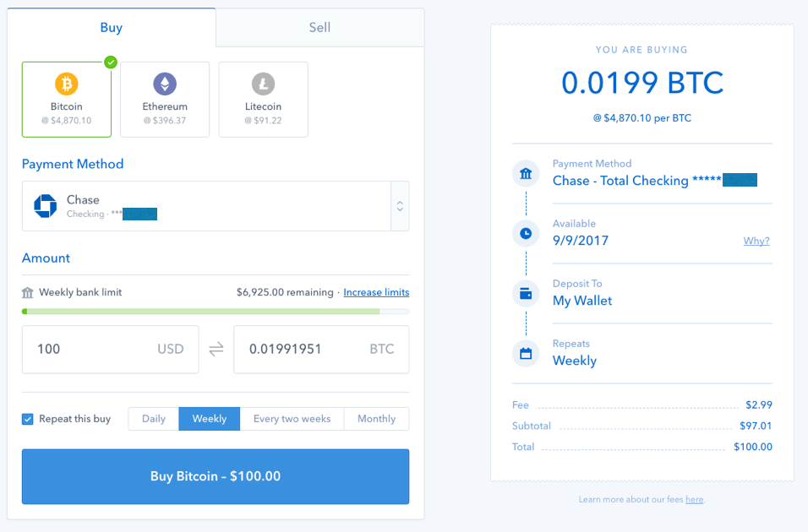Click the bank icon beside Payment Method summary
The width and height of the screenshot is (808, 532).
click(526, 174)
